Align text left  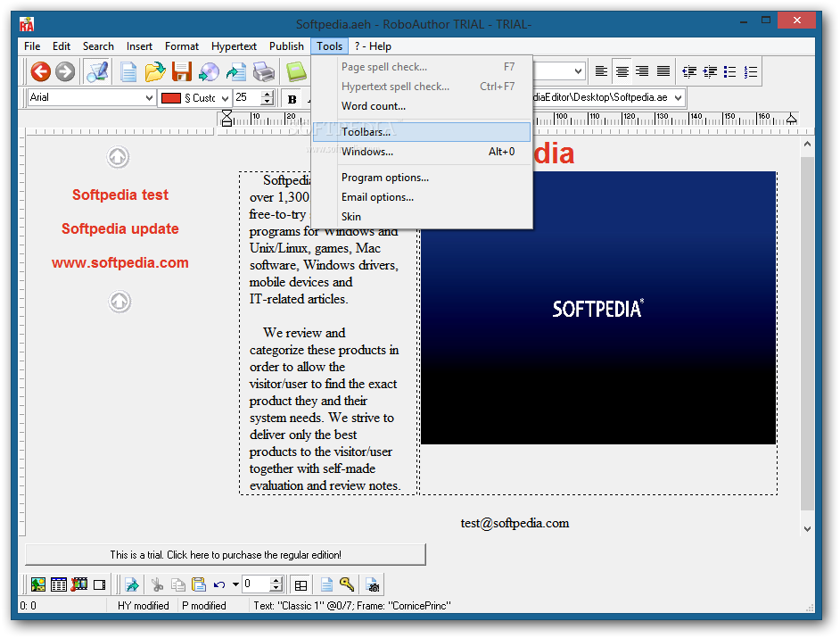[601, 71]
